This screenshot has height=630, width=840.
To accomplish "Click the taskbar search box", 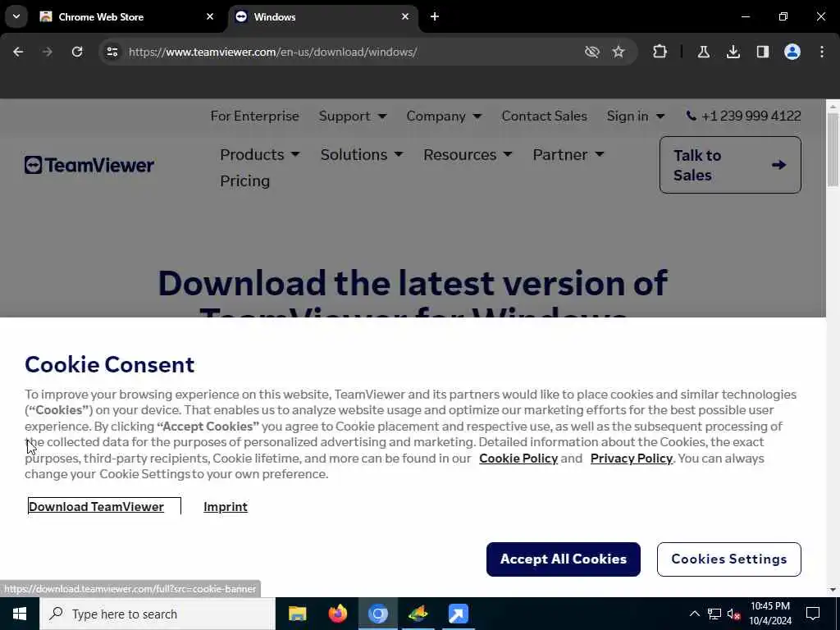I will (x=157, y=614).
